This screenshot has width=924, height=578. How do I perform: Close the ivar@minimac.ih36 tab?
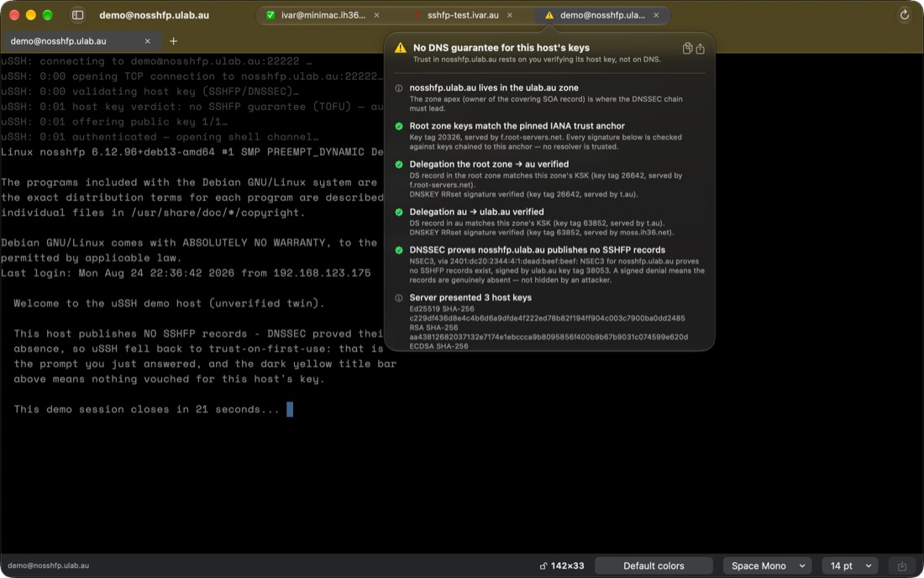coord(376,15)
